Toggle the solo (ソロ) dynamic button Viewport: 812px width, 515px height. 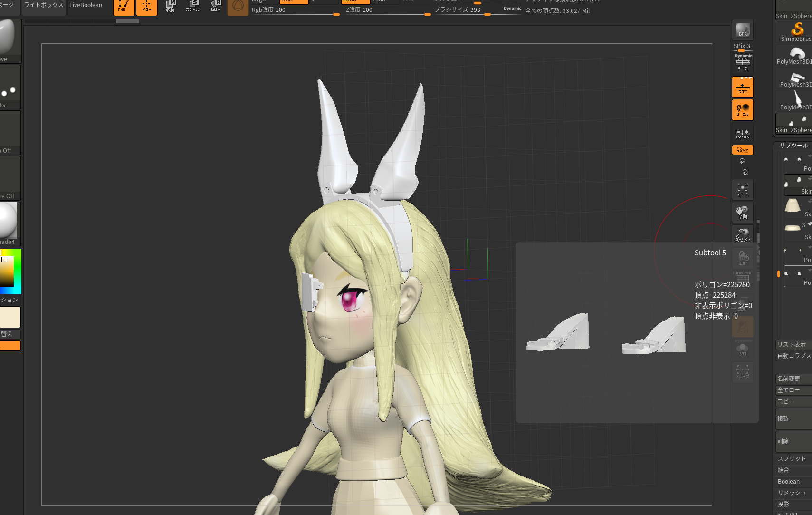coord(743,349)
